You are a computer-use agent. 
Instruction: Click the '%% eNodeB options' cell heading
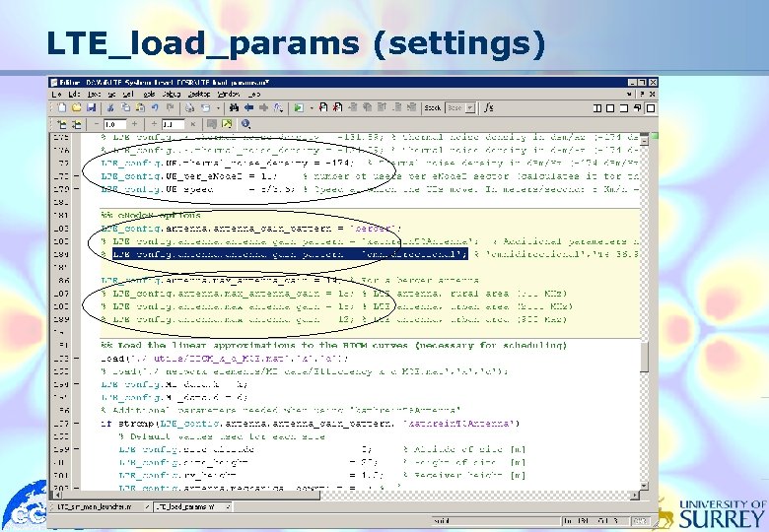(151, 215)
